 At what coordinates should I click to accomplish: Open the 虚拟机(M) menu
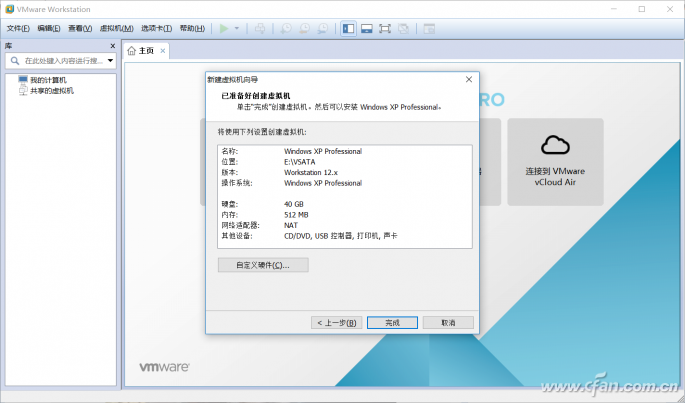coord(117,28)
